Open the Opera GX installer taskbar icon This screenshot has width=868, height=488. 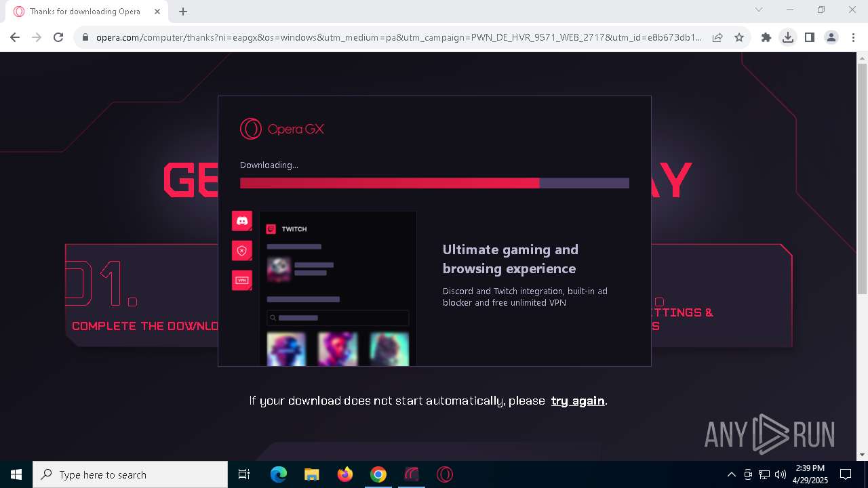point(412,474)
